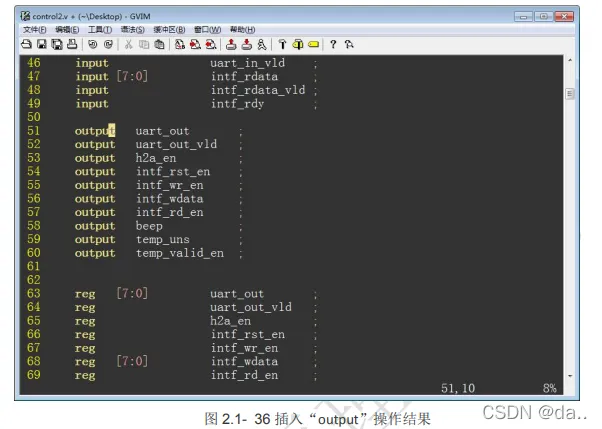Viewport: 602px width, 429px height.
Task: Load a session via toolbar
Action: coord(231,45)
